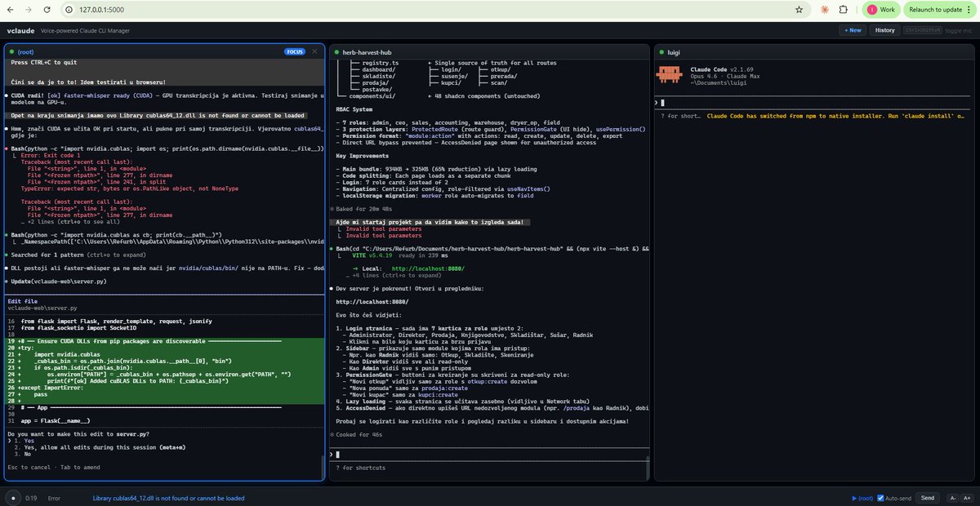Image resolution: width=980 pixels, height=506 pixels.
Task: Open the browser extensions puzzle icon
Action: [x=843, y=9]
